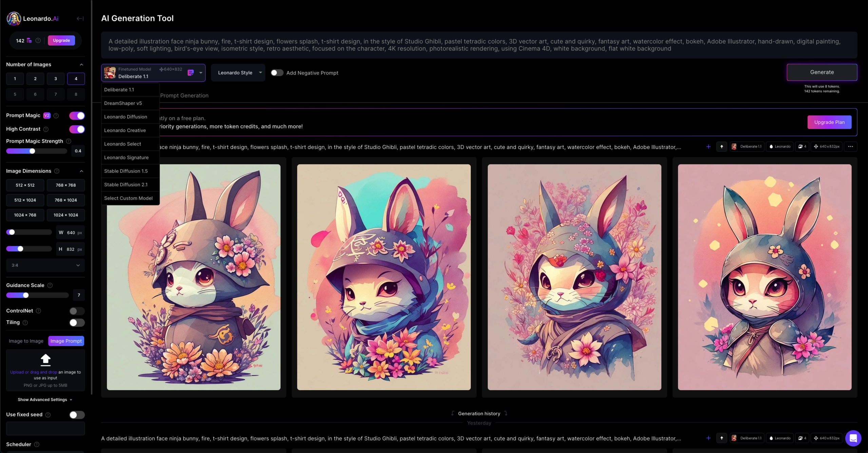Open the Leonardo Style dropdown

[x=238, y=72]
